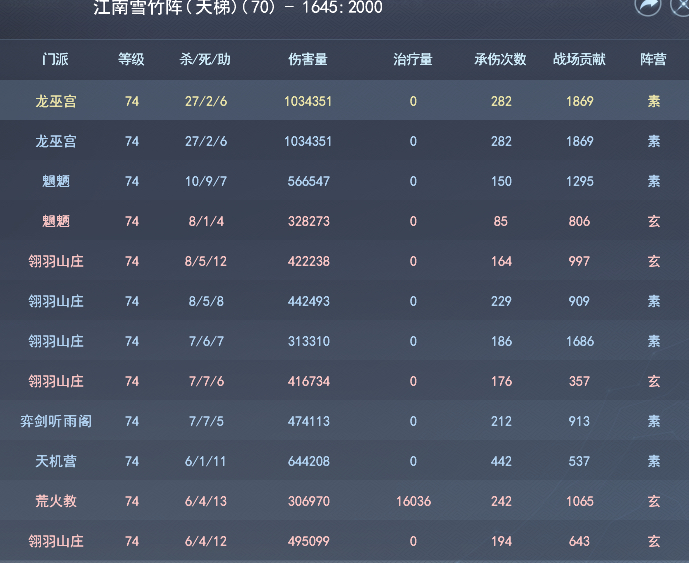
Task: Click the 魍魉 name in the 8/1/4 row
Action: 56,221
